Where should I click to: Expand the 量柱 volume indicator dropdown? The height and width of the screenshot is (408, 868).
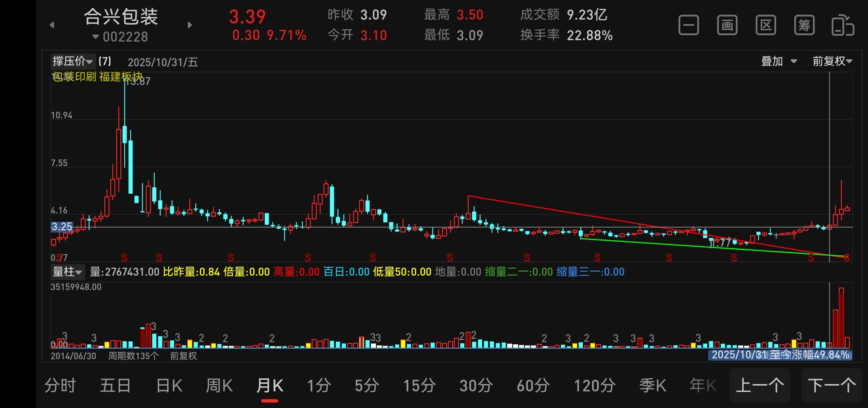[67, 272]
